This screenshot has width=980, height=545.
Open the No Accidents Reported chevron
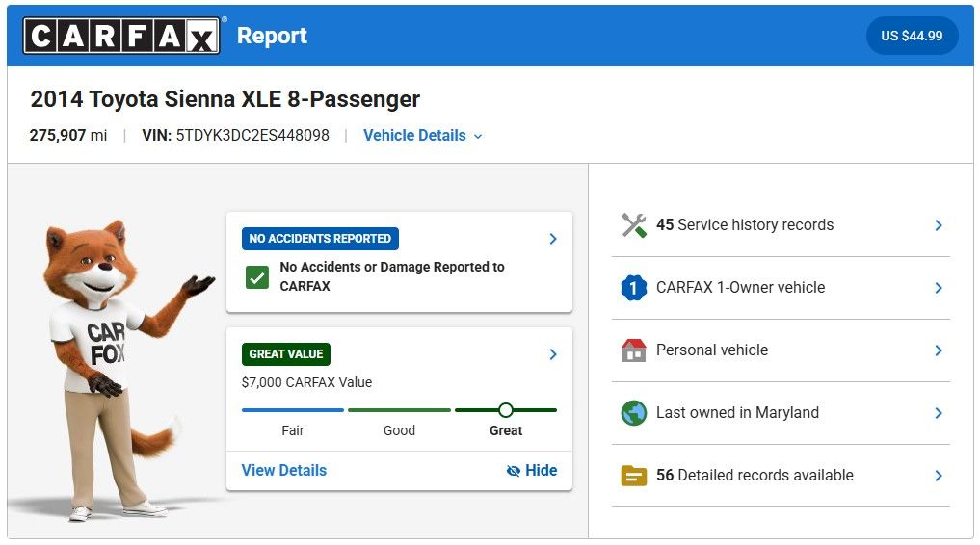click(x=553, y=239)
